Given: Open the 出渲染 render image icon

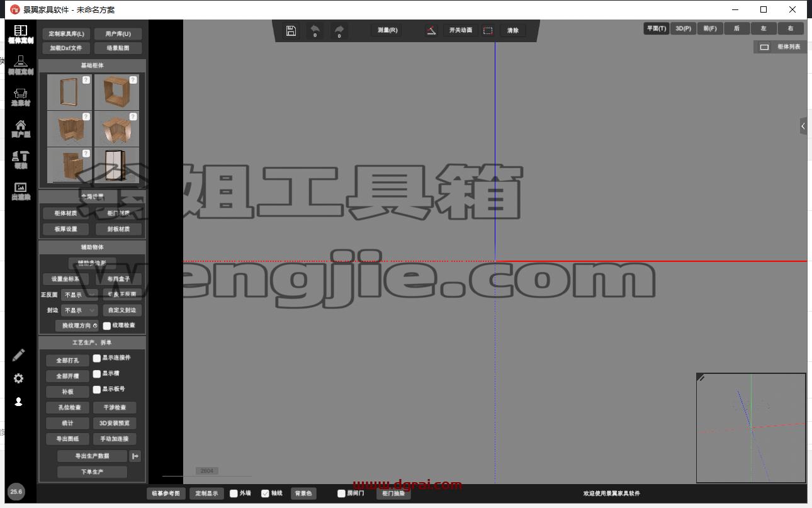Looking at the screenshot, I should coord(20,191).
